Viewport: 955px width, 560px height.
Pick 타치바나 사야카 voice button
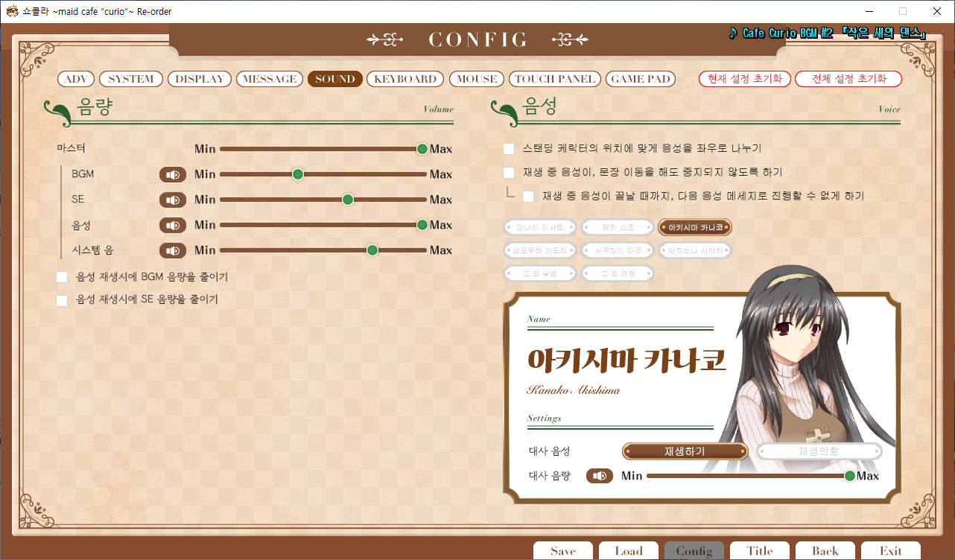click(x=695, y=250)
